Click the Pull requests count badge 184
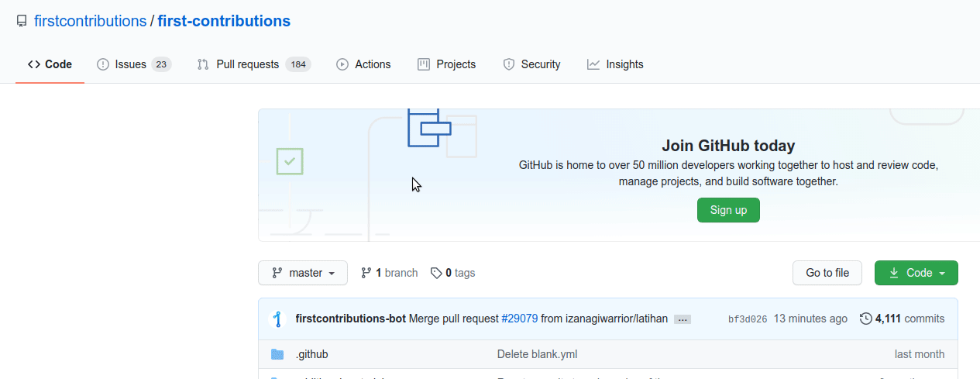The height and width of the screenshot is (379, 980). click(298, 64)
